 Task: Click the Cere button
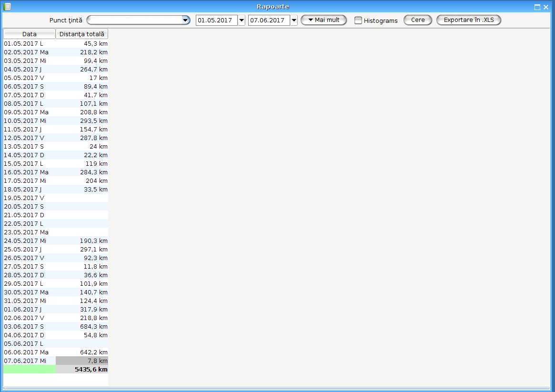click(x=417, y=20)
